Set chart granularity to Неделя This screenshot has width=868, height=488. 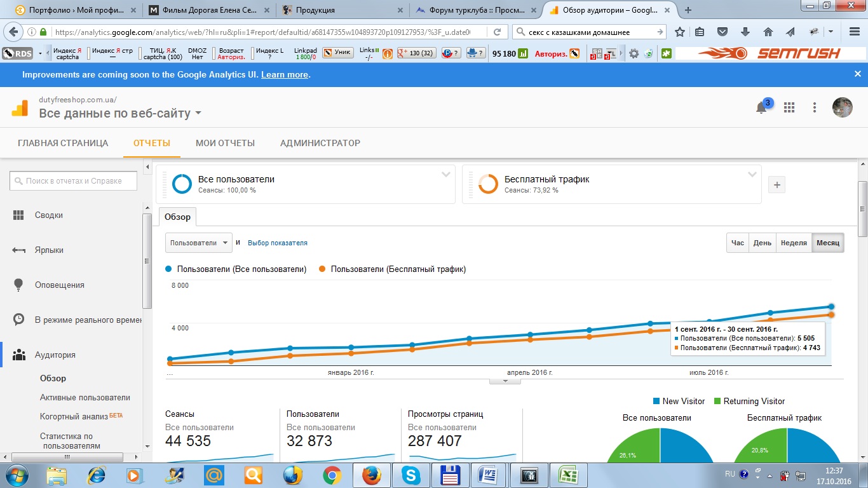click(794, 243)
